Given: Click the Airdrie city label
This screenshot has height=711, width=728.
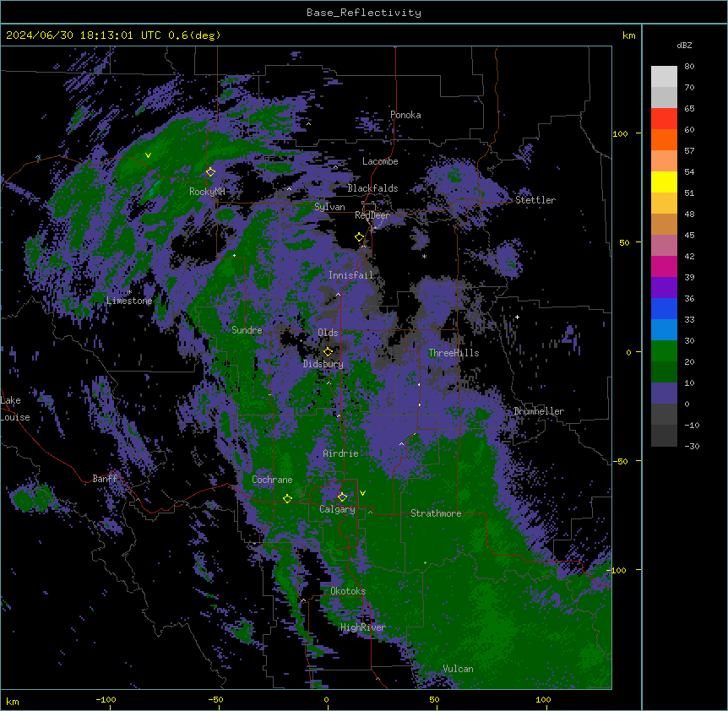Looking at the screenshot, I should (341, 453).
